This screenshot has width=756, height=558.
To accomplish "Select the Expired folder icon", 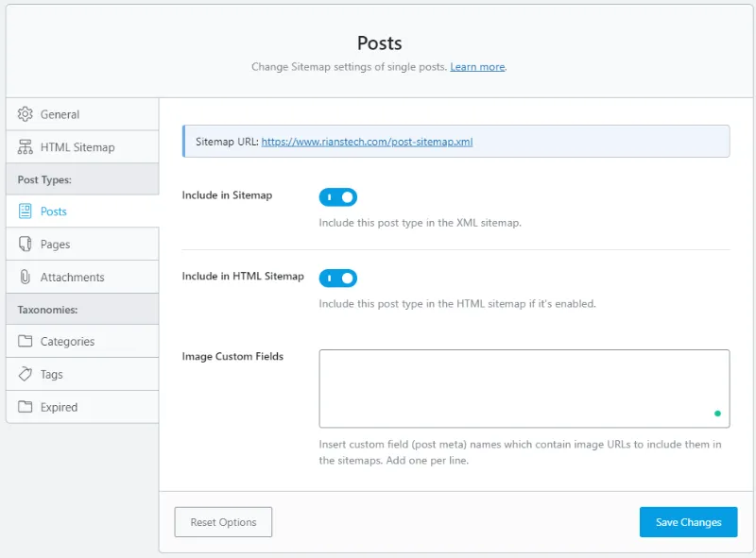I will pyautogui.click(x=26, y=407).
